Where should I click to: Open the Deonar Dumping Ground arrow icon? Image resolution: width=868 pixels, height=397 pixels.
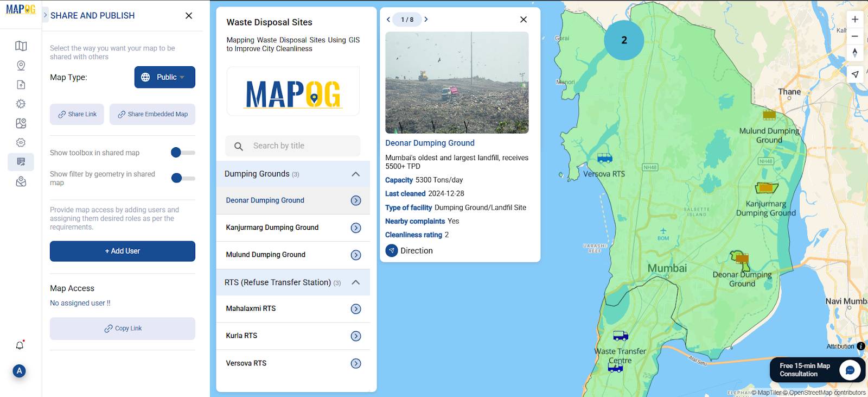click(356, 200)
